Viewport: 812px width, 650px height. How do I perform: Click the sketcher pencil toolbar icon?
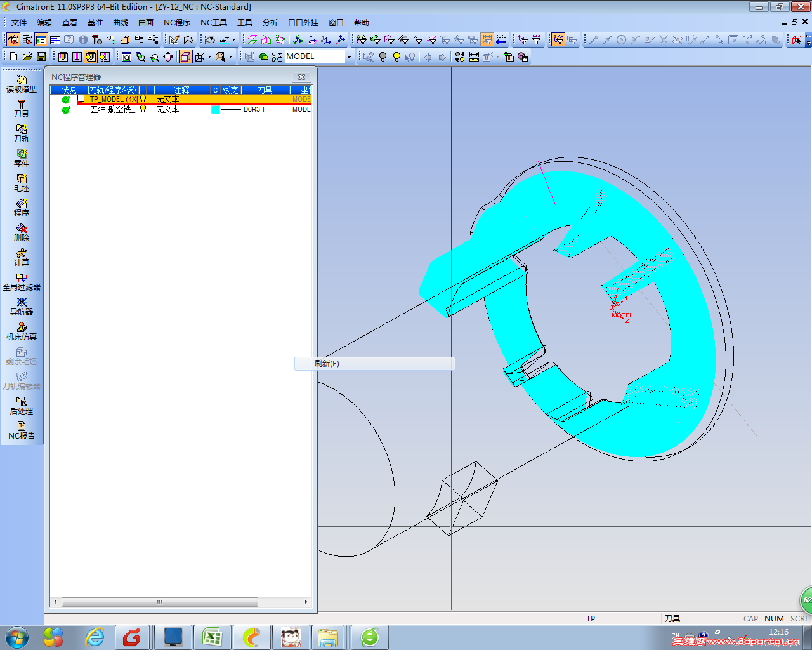tap(174, 39)
